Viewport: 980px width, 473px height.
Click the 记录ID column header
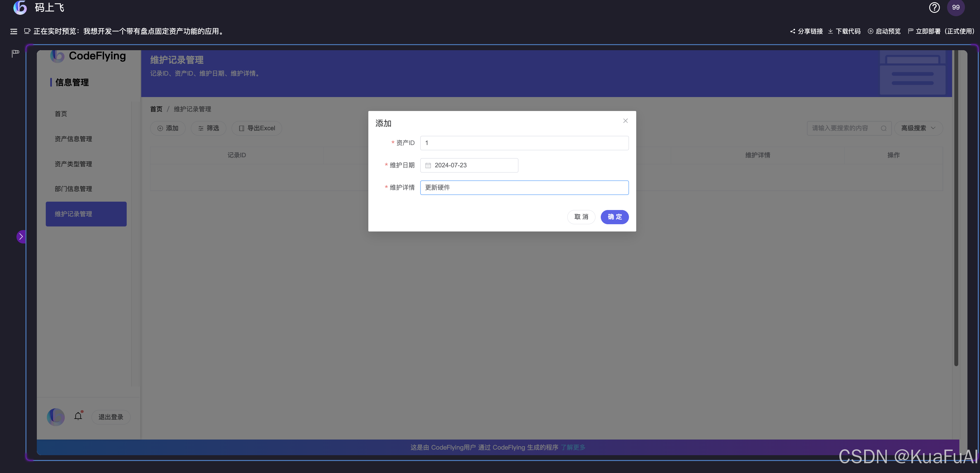pyautogui.click(x=237, y=155)
